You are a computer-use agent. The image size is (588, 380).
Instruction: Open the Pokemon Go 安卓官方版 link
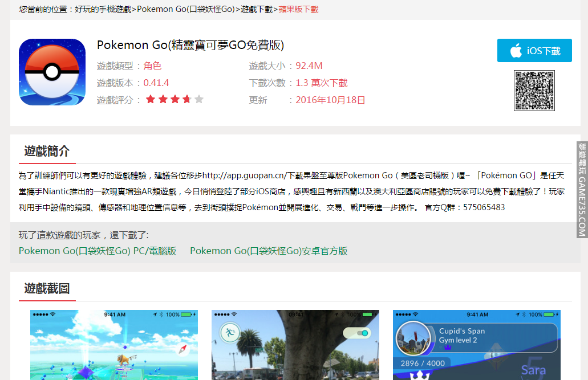269,251
